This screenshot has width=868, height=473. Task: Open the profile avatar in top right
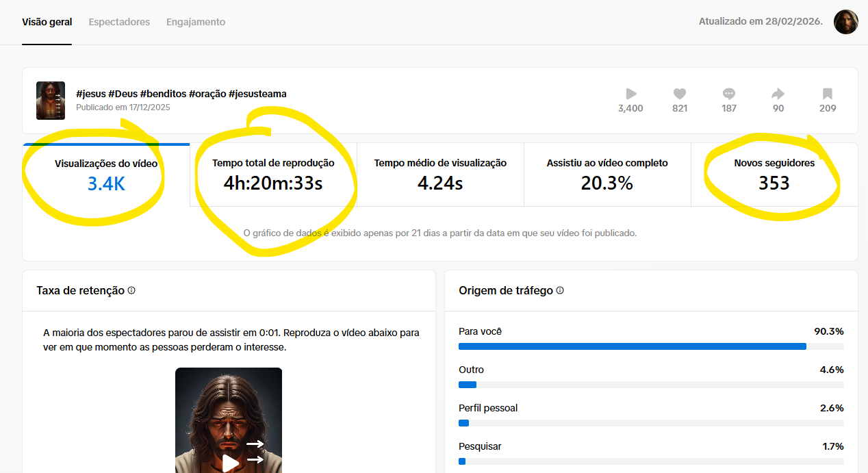(x=845, y=22)
